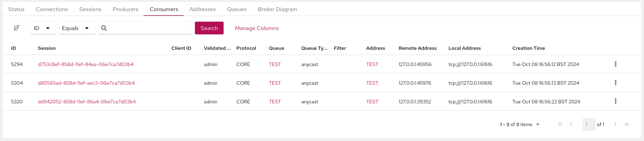Switch to the Queues tab
Screen dimensions: 644x141
[237, 9]
